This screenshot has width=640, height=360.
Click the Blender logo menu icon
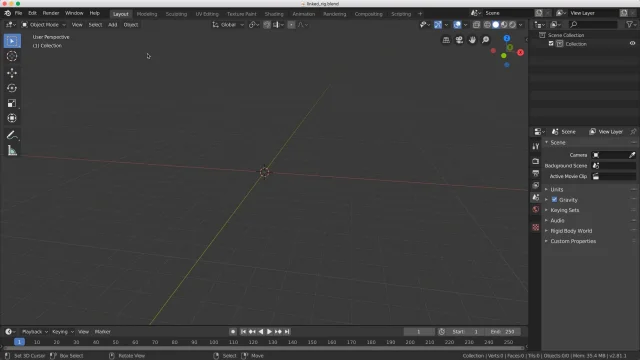tap(7, 13)
